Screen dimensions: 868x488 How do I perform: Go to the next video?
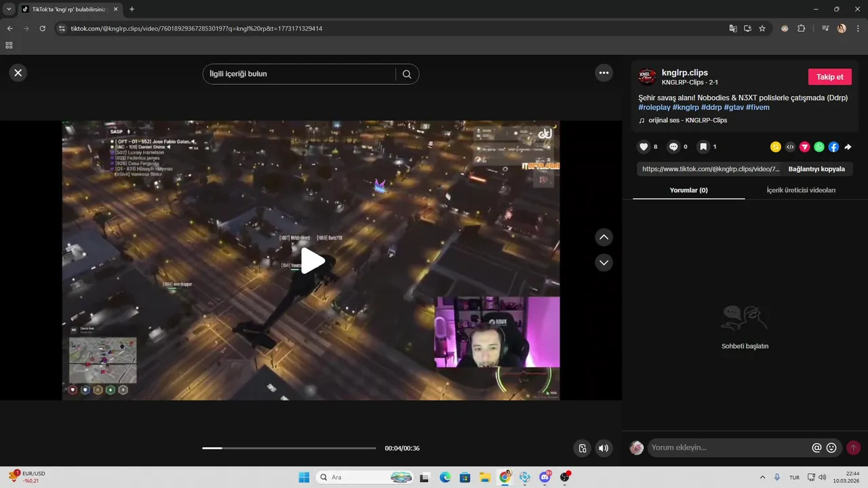(x=604, y=262)
